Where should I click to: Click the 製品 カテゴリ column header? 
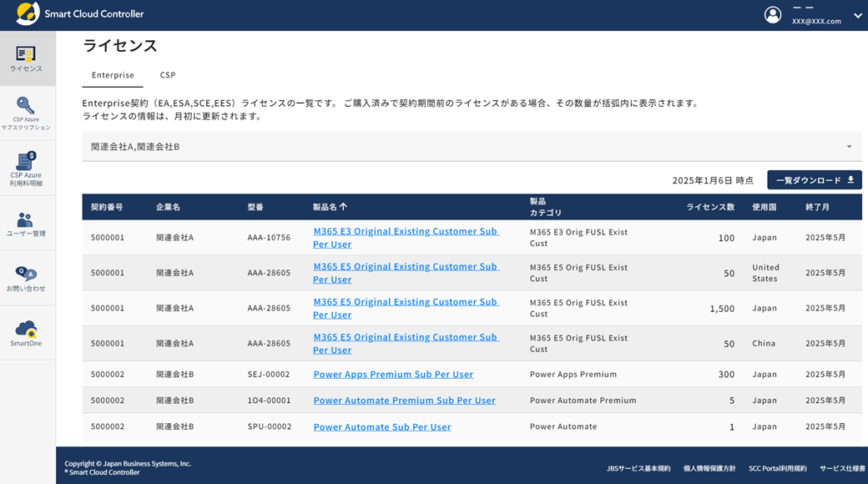tap(545, 207)
